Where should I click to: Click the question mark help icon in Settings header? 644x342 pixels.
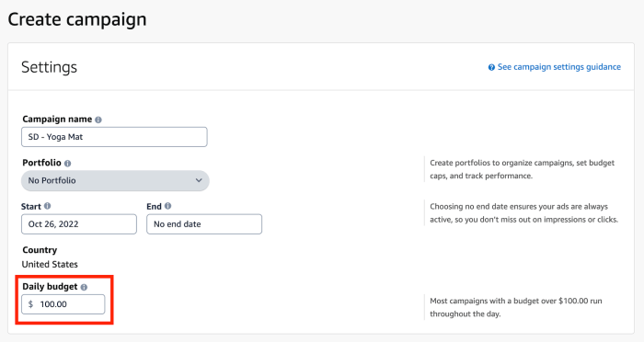[x=491, y=67]
